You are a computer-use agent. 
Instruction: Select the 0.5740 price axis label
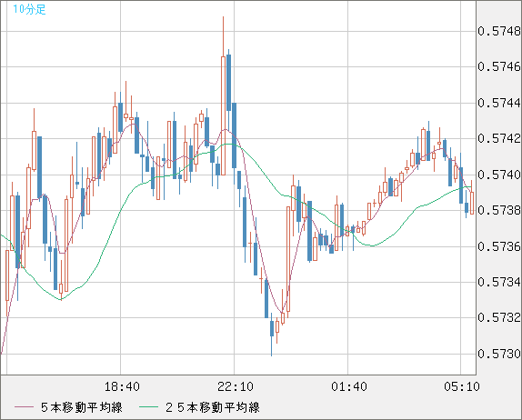click(499, 175)
